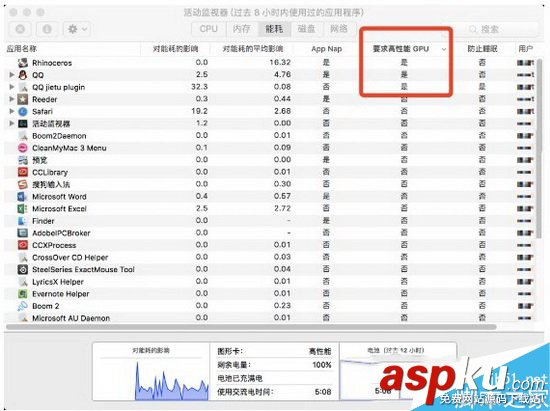Click the 用户 column header
This screenshot has width=550, height=411.
pos(525,49)
